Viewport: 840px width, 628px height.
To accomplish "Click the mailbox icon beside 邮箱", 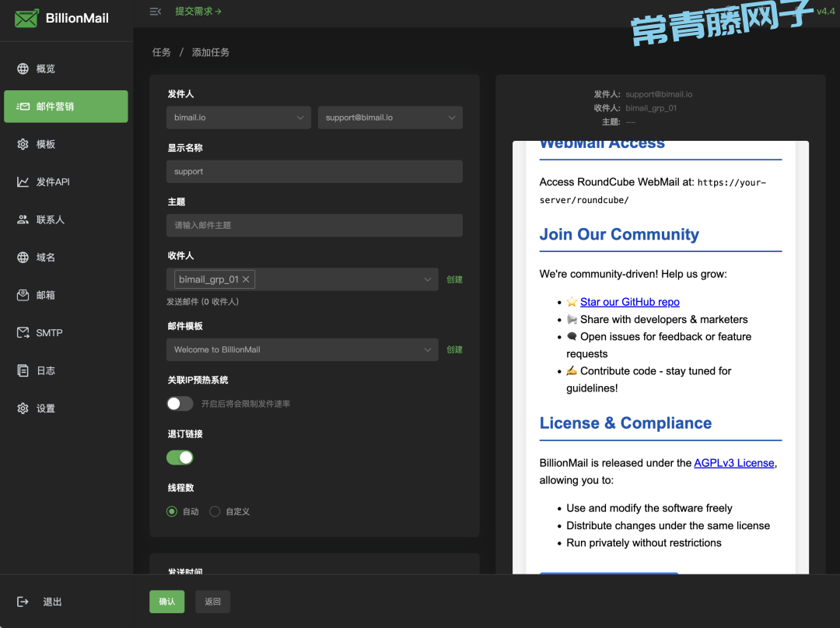I will [23, 295].
